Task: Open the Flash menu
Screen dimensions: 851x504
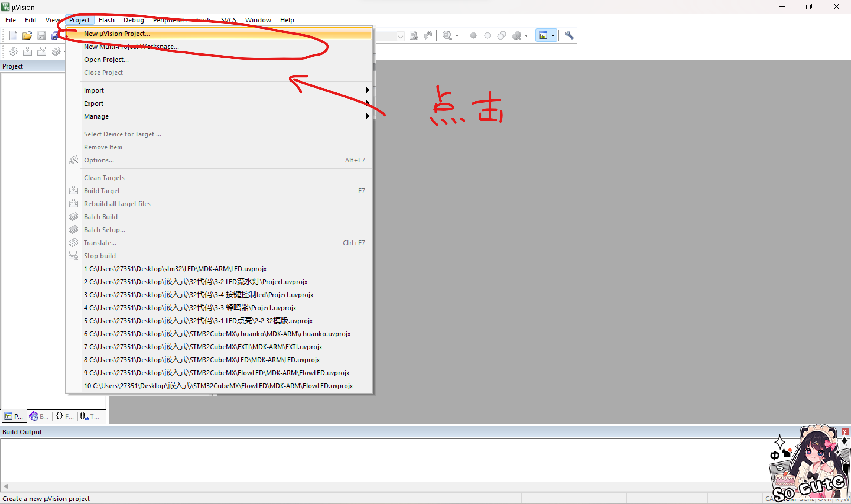Action: point(106,20)
